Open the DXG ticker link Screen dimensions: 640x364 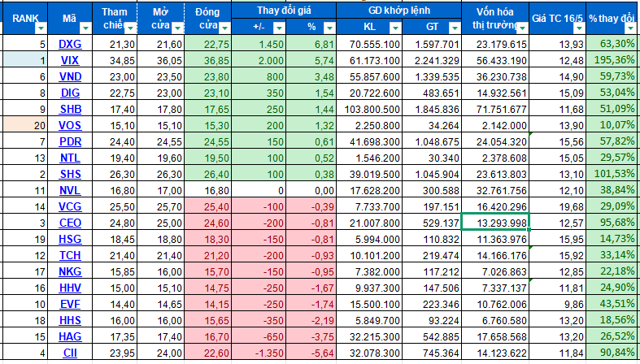point(70,44)
